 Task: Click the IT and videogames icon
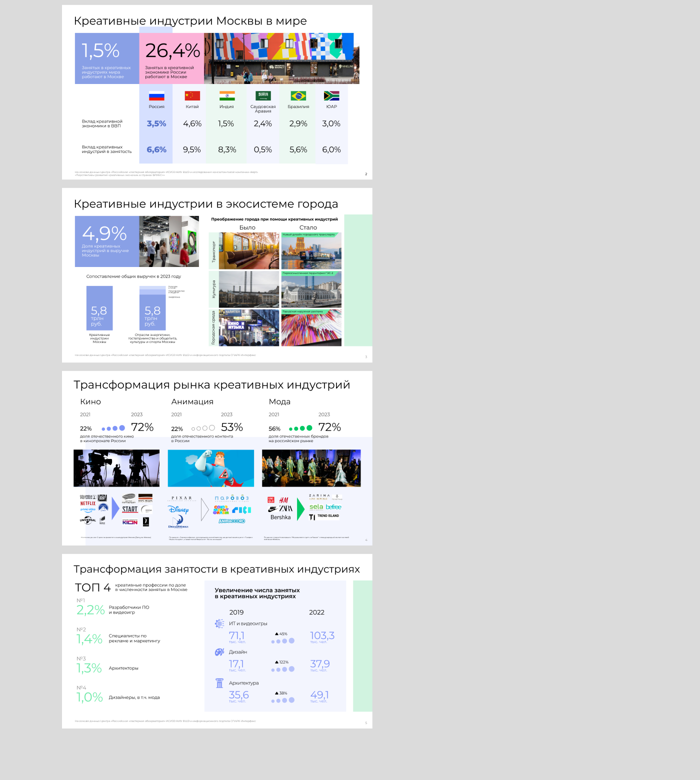(x=219, y=623)
